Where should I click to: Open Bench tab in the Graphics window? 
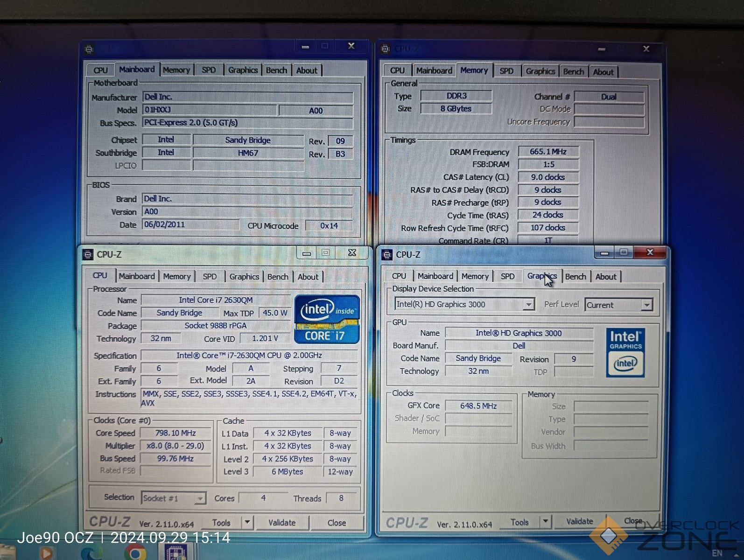click(x=576, y=276)
